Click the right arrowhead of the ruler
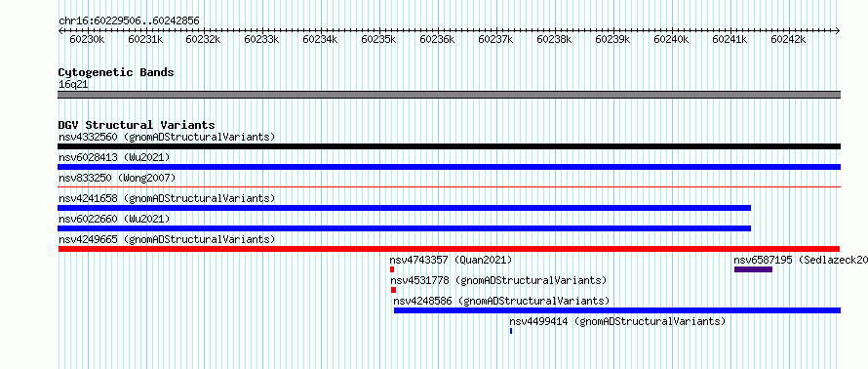Image resolution: width=868 pixels, height=369 pixels. [838, 30]
